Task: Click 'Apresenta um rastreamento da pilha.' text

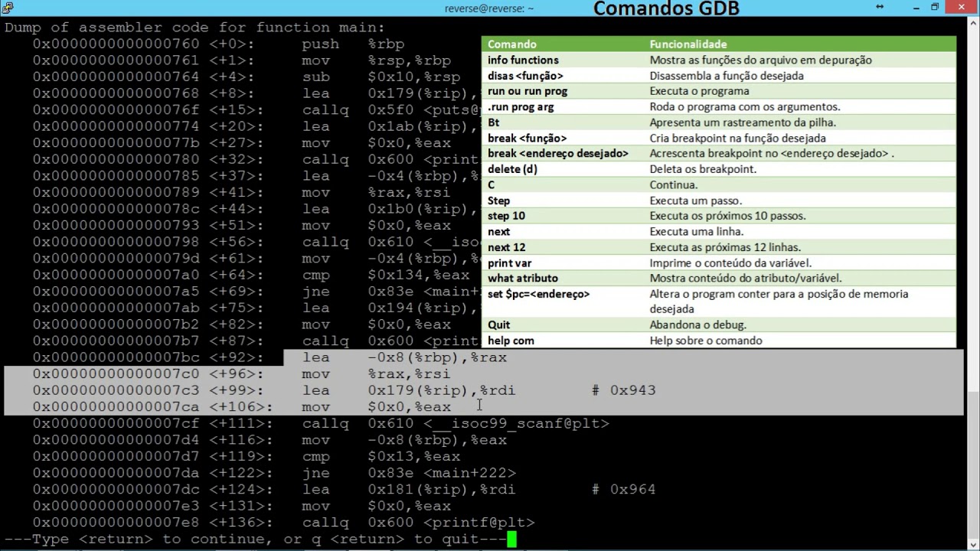Action: pos(743,122)
